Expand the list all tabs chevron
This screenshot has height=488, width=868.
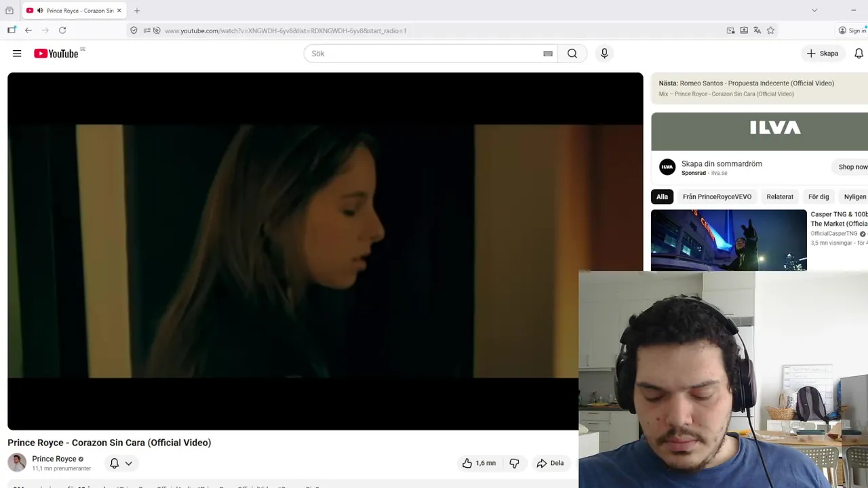point(814,10)
